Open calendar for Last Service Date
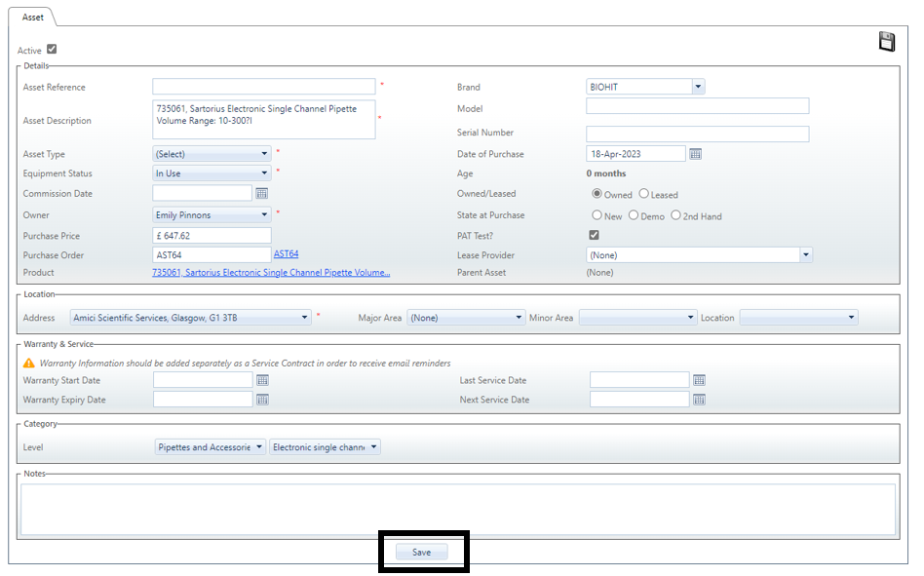The width and height of the screenshot is (924, 576). 699,380
